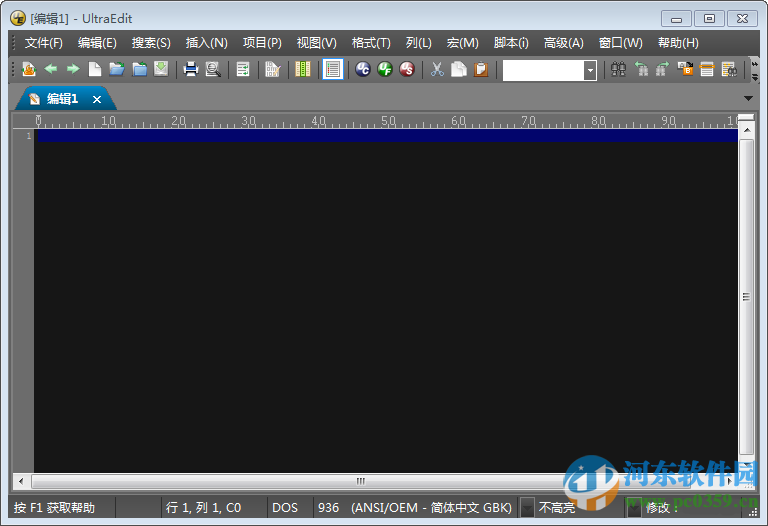The height and width of the screenshot is (526, 768).
Task: Save the file with green down arrow icon
Action: tap(161, 69)
